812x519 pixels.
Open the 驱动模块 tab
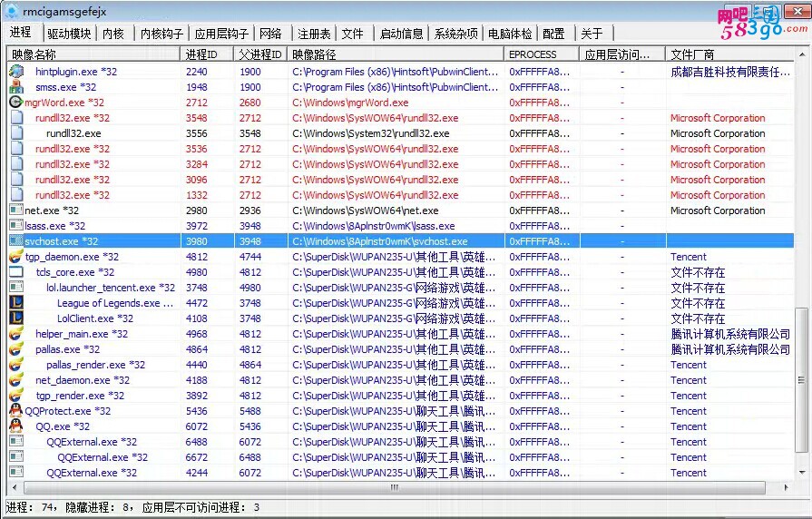tap(69, 34)
